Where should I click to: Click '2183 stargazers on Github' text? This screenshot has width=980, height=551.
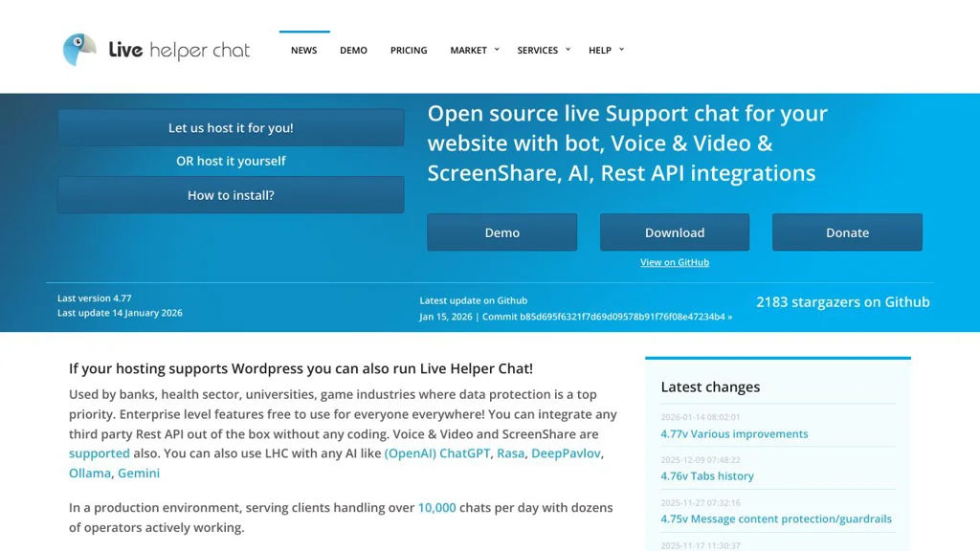click(842, 301)
